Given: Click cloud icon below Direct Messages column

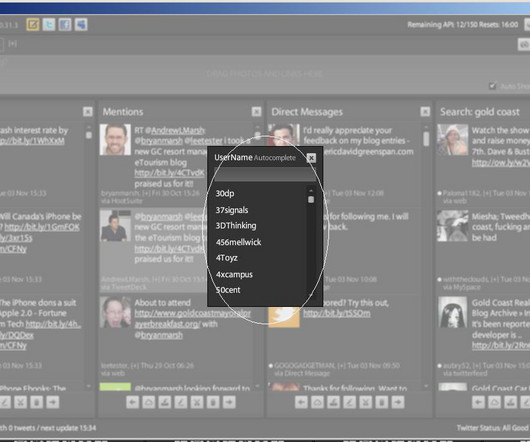Looking at the screenshot, I should tap(317, 402).
